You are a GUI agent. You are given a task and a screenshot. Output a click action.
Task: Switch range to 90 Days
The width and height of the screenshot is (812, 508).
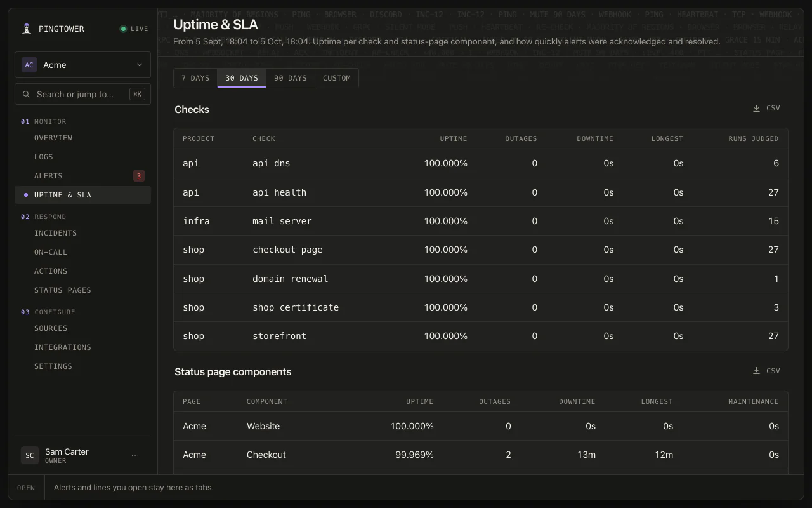pos(291,78)
